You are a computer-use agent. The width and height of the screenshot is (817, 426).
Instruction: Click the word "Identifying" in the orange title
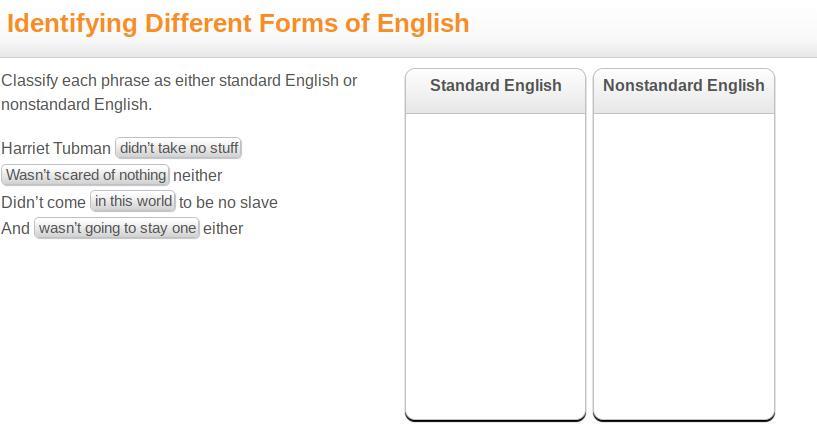pyautogui.click(x=72, y=24)
